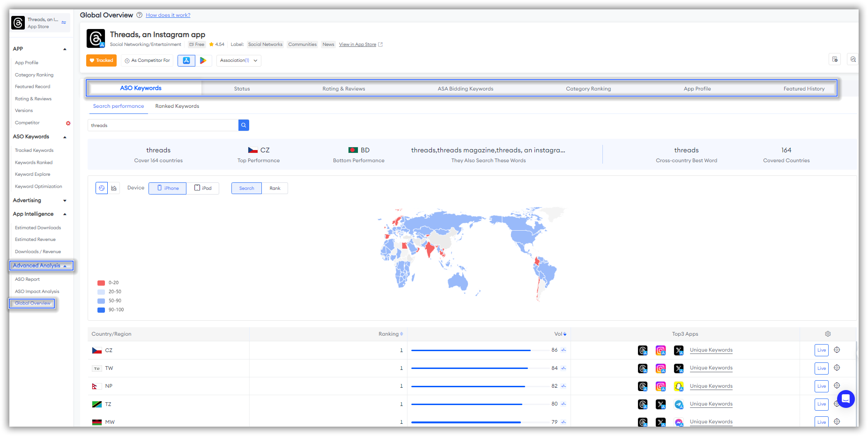Image resolution: width=868 pixels, height=436 pixels.
Task: Collapse the APP sidebar section
Action: tap(65, 49)
